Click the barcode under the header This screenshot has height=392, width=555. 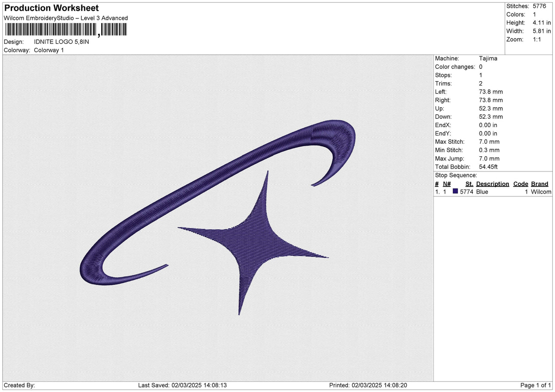point(65,30)
